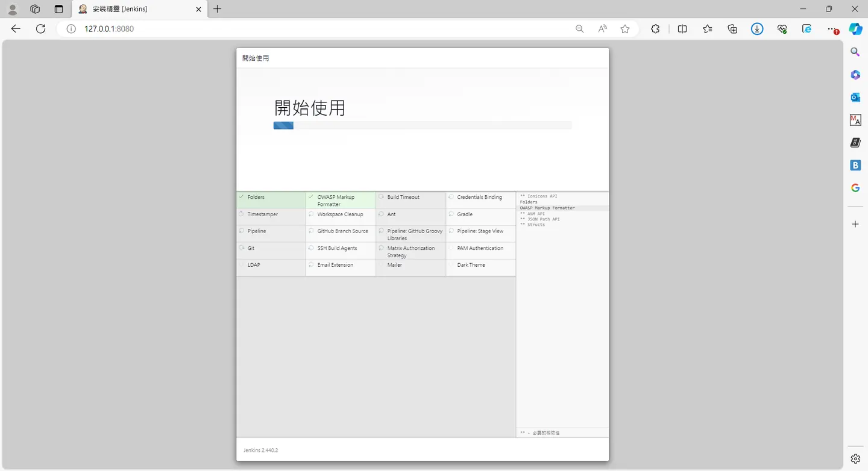View site information for 127.0.0.1

71,28
